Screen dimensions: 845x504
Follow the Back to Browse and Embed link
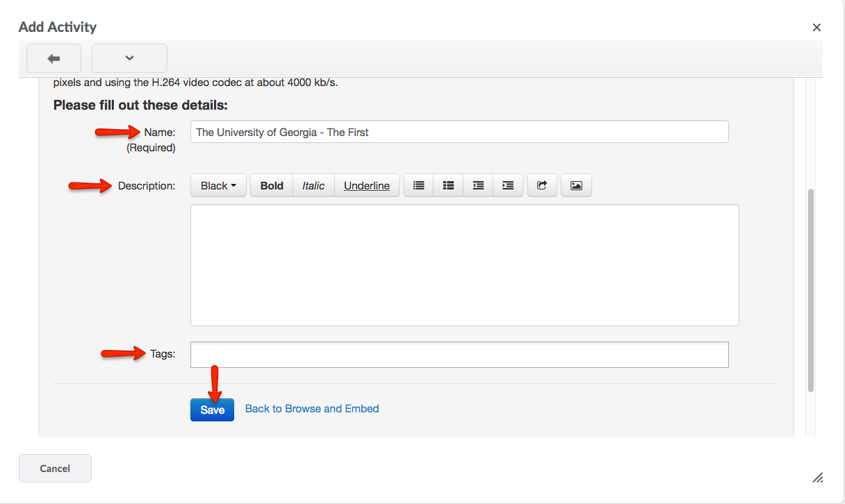(312, 409)
